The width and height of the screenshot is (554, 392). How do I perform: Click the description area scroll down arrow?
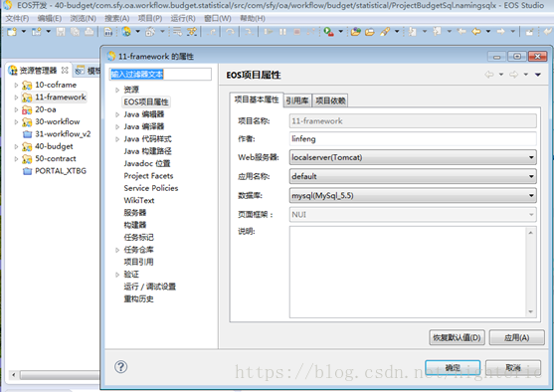(x=531, y=311)
